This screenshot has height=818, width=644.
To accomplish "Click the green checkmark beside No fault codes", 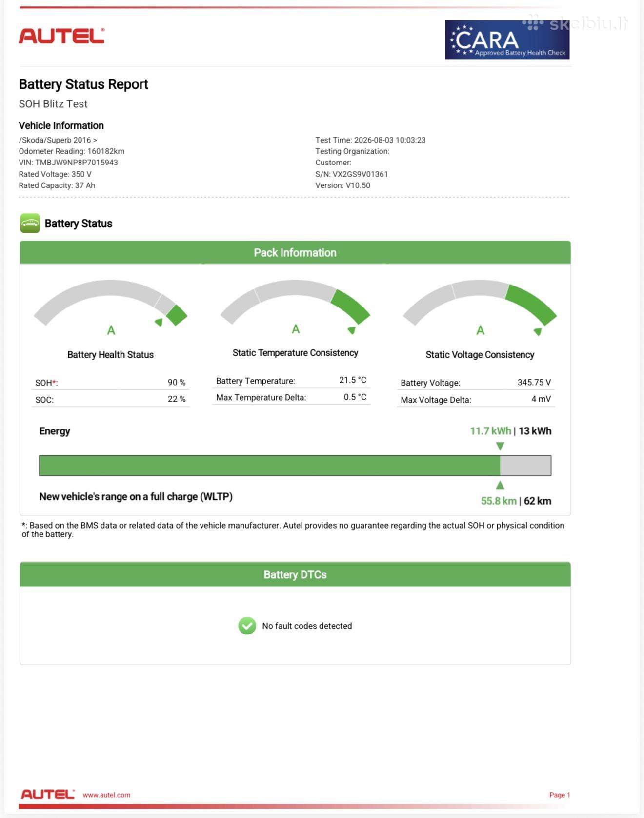I will pos(247,626).
